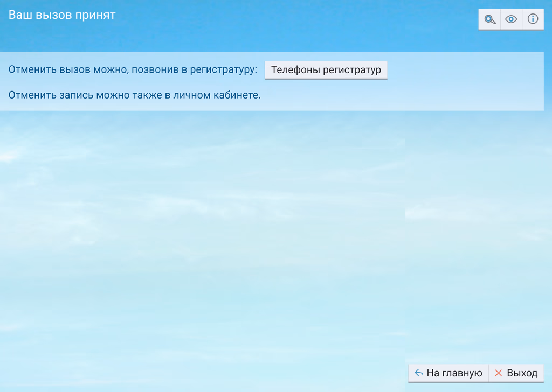This screenshot has width=552, height=392.
Task: Click the heading Ваш вызов принят
Action: pos(62,15)
